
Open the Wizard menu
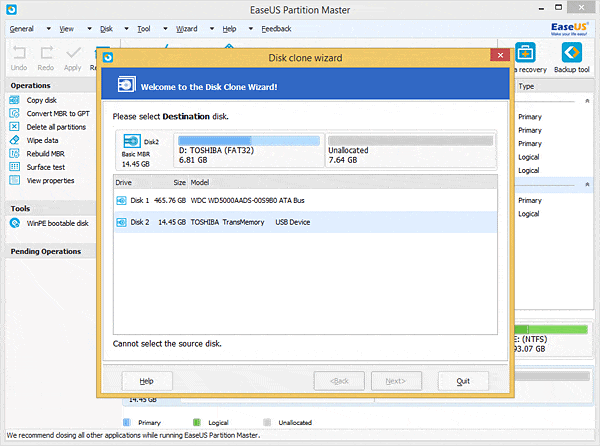click(187, 29)
